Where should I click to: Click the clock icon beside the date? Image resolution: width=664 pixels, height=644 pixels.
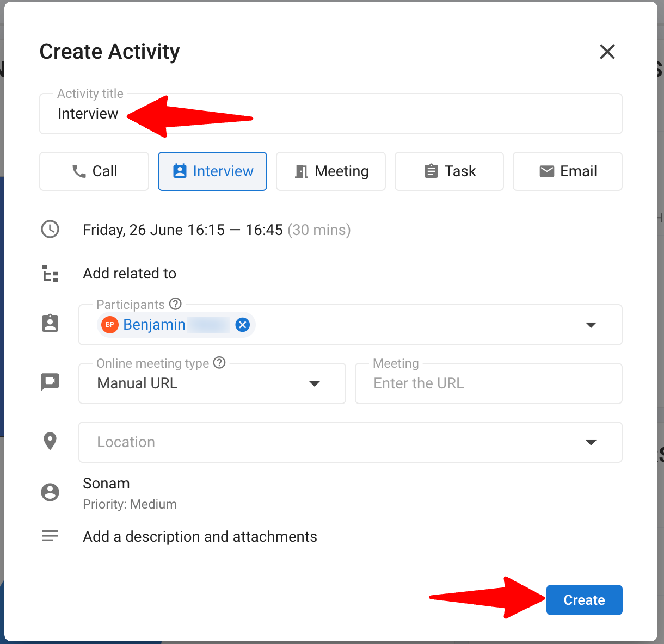tap(50, 229)
